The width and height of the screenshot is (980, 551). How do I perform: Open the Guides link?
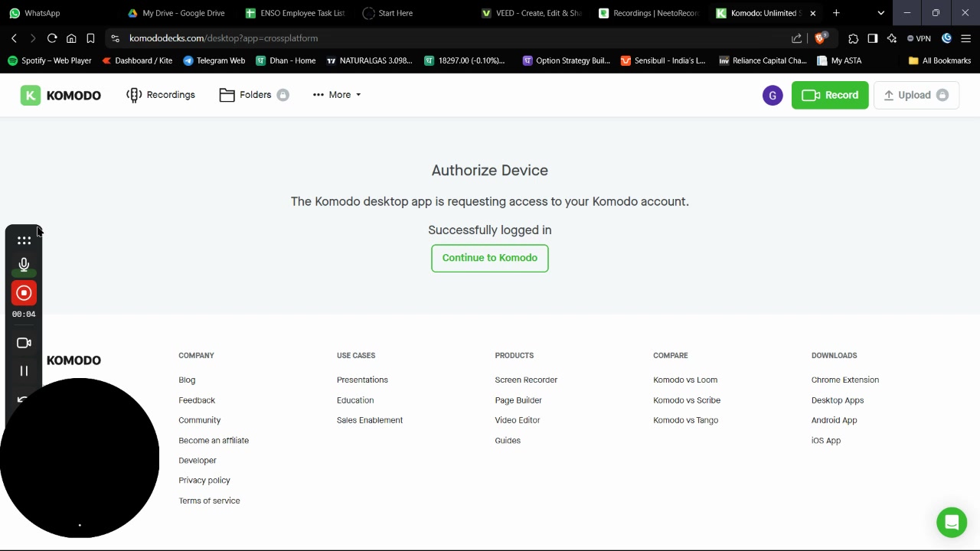(x=508, y=441)
